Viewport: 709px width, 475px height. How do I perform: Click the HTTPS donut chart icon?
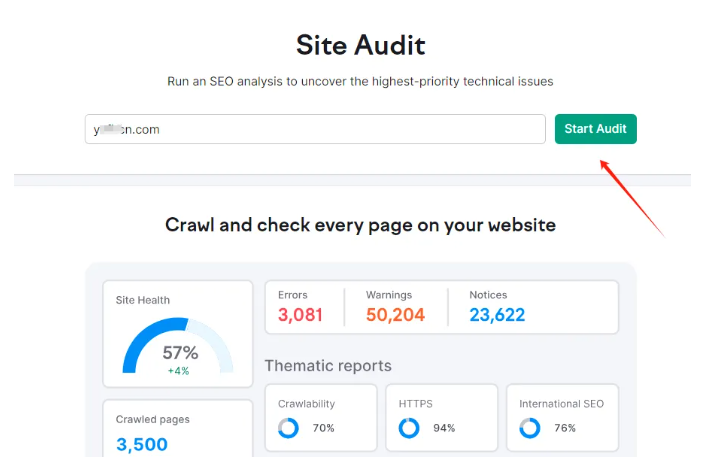[x=409, y=428]
